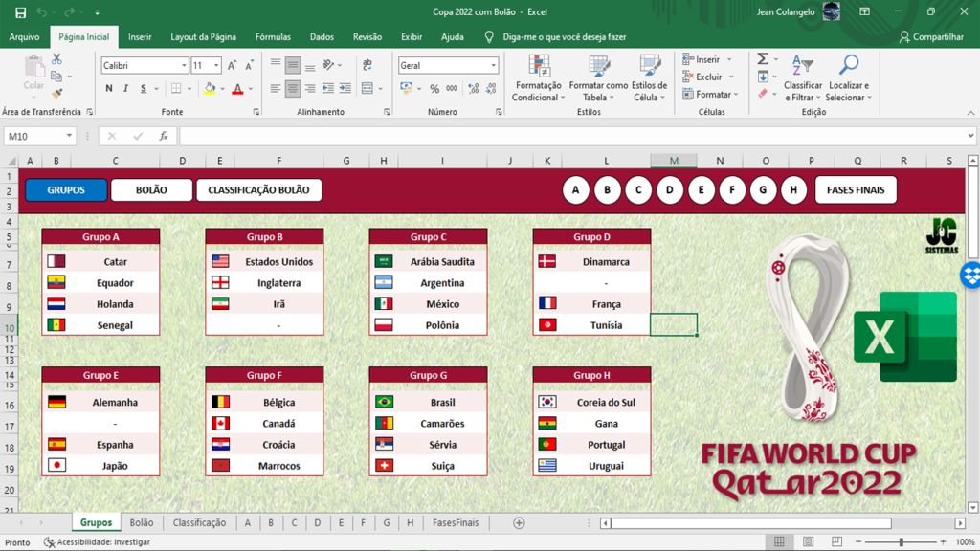Click the CLASSIFICAÇÃO BOLÃO button
Viewport: 980px width, 551px height.
[258, 190]
